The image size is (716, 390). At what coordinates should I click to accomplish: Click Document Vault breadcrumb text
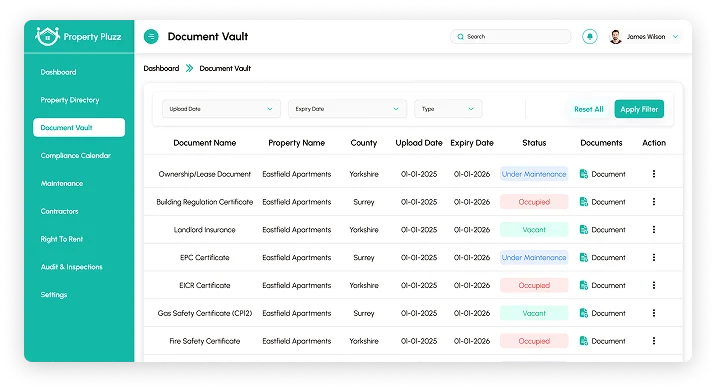click(x=225, y=68)
